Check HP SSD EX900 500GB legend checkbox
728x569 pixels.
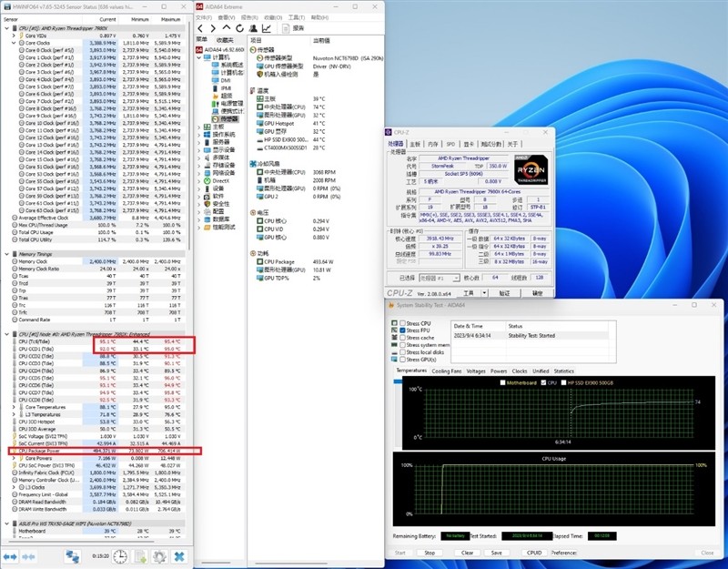[563, 382]
